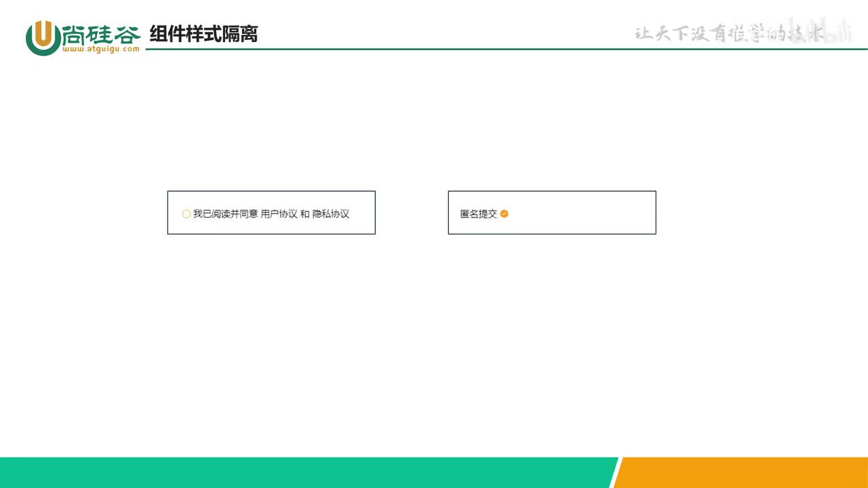
Task: Open the 隐私协议 link
Action: (x=331, y=213)
